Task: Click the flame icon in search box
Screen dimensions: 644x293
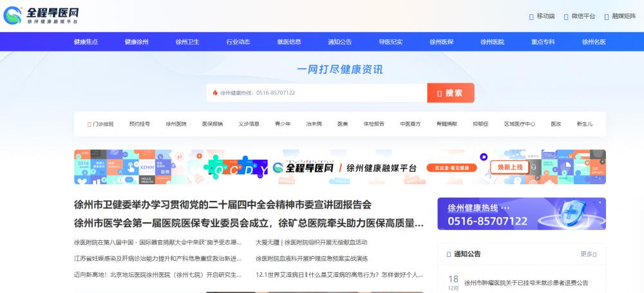Action: [x=215, y=93]
